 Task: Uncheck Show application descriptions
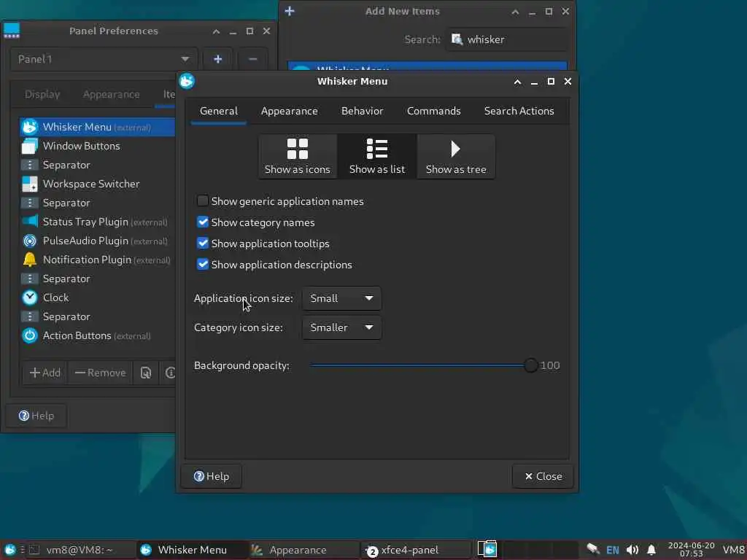click(x=203, y=264)
